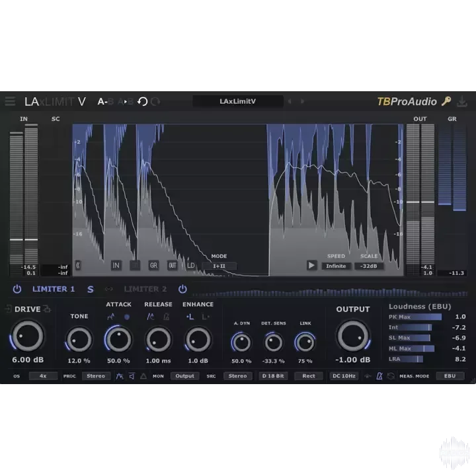Click the shield icon under ATTACK
Image resolution: width=476 pixels, height=476 pixels.
point(127,317)
